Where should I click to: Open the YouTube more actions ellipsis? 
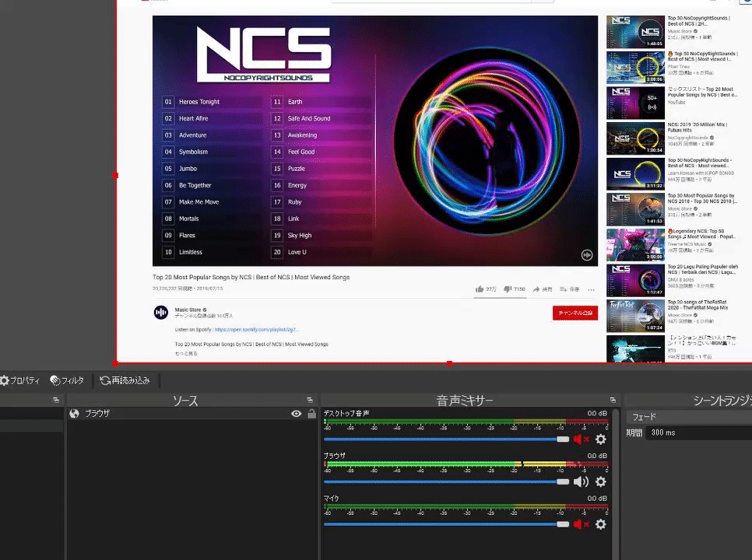click(x=591, y=290)
